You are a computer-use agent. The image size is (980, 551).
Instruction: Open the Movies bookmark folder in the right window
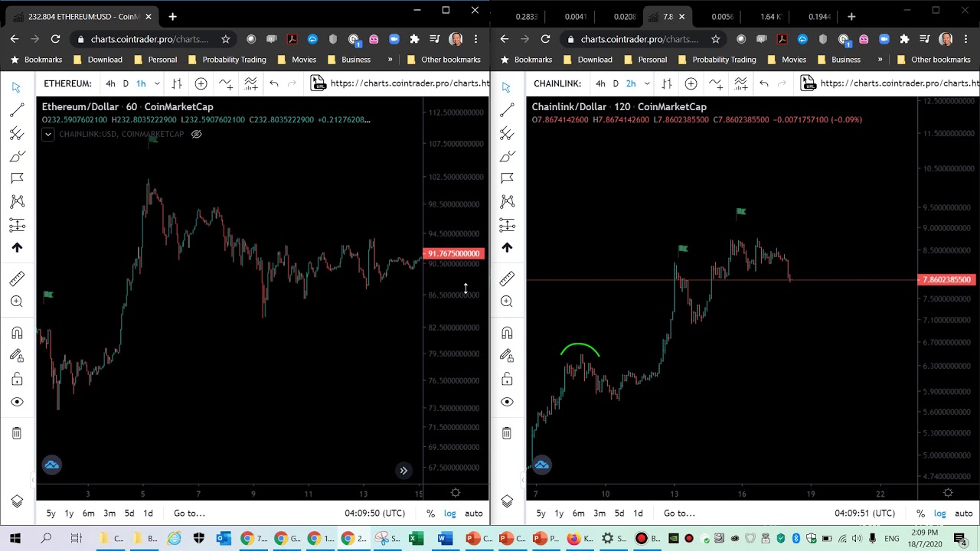coord(786,60)
